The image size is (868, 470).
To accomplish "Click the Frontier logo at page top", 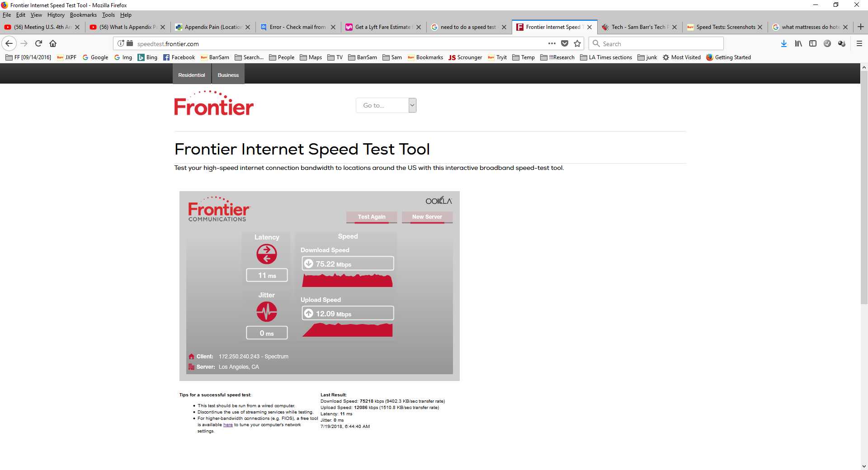I will (214, 103).
